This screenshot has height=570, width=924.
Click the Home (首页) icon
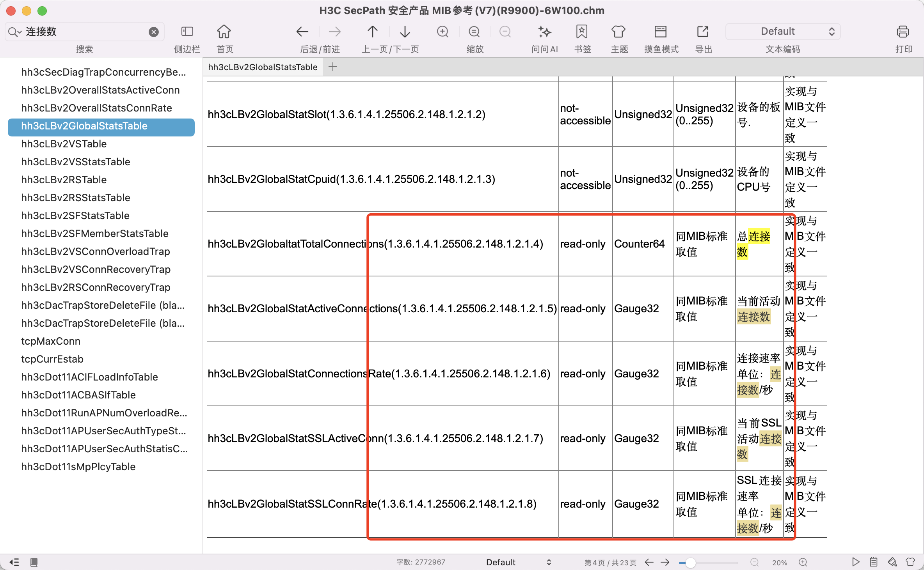point(224,32)
